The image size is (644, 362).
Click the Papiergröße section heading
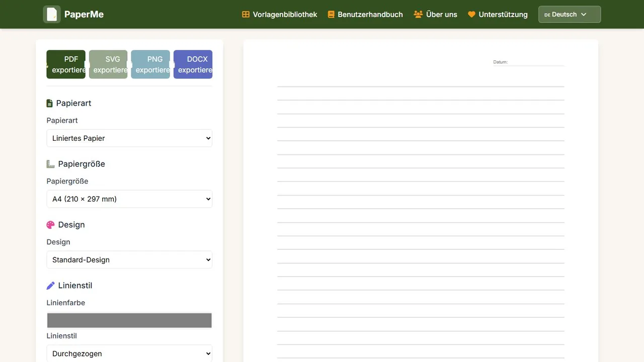tap(82, 164)
